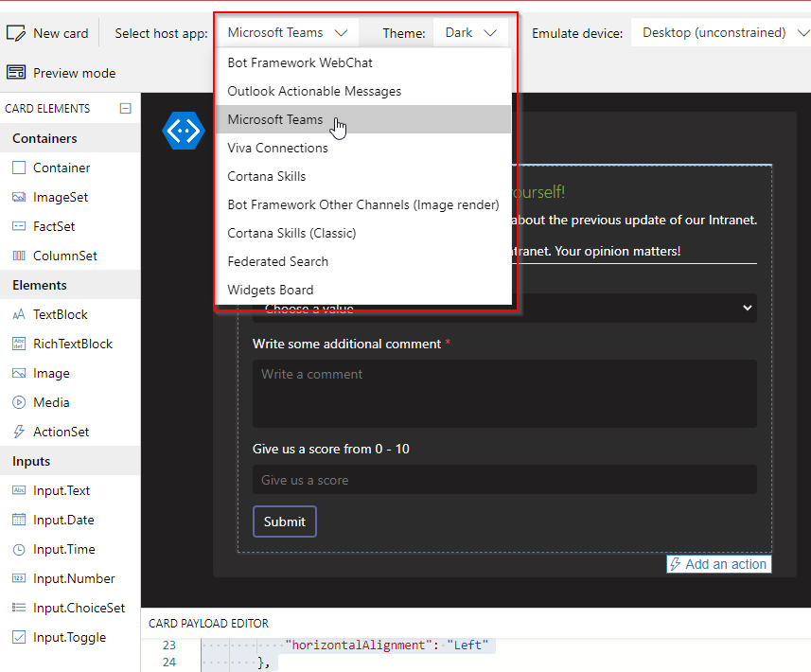Select the Image element icon

pyautogui.click(x=19, y=373)
